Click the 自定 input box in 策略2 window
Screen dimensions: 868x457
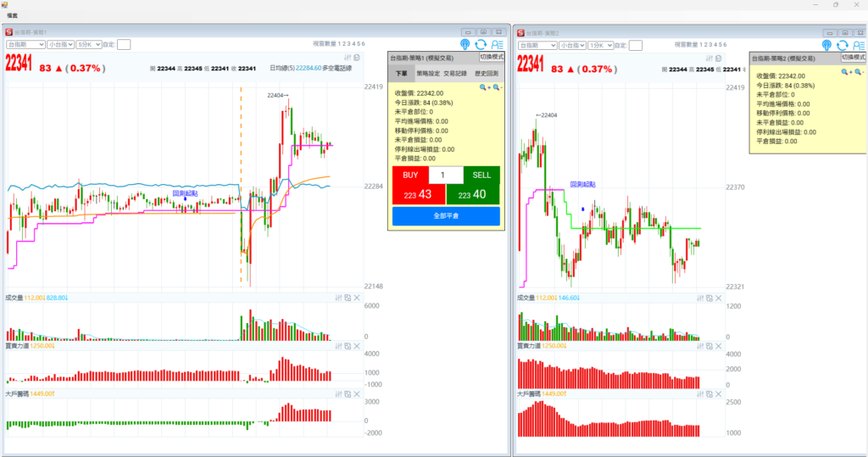tap(636, 46)
